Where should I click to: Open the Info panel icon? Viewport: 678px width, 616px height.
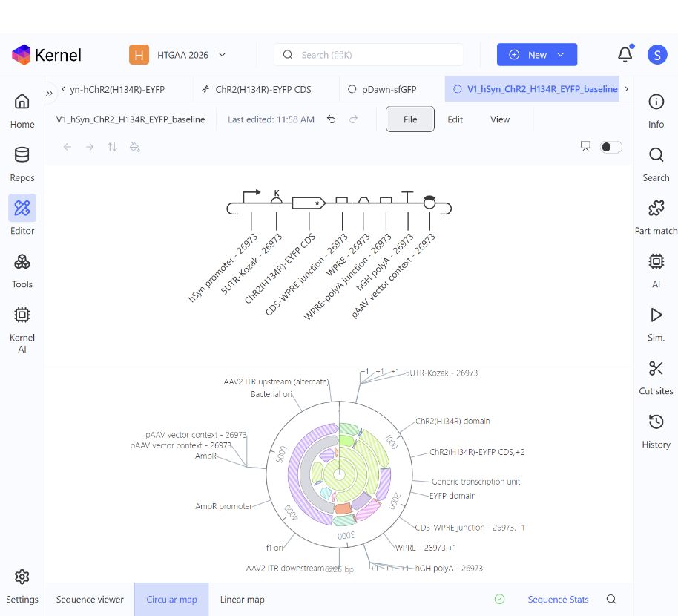click(656, 111)
